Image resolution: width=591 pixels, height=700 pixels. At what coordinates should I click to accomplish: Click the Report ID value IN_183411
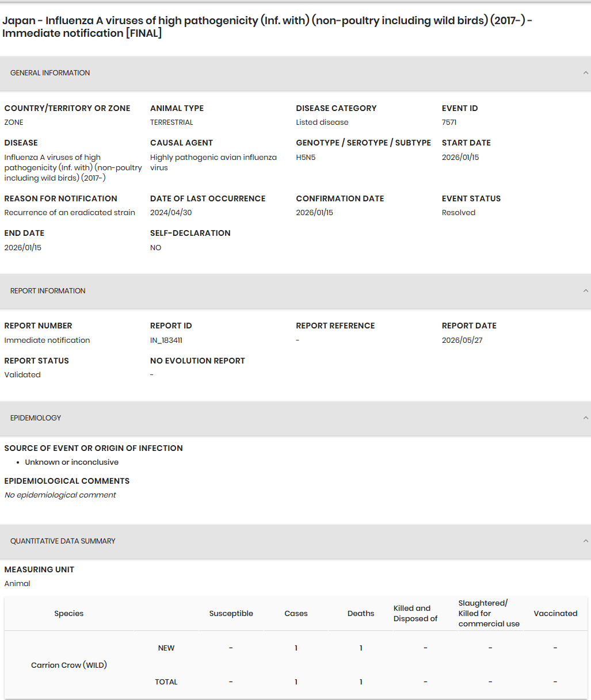(166, 341)
